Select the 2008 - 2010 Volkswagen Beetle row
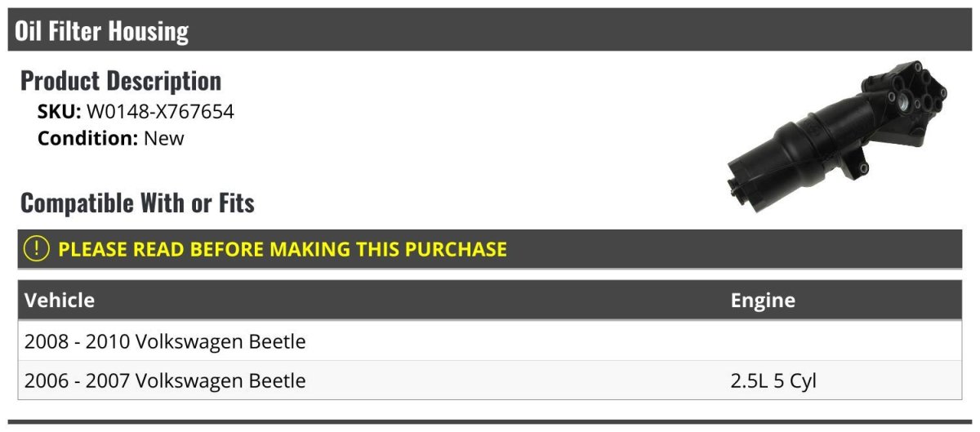Screen dimensions: 980x432 pos(165,341)
